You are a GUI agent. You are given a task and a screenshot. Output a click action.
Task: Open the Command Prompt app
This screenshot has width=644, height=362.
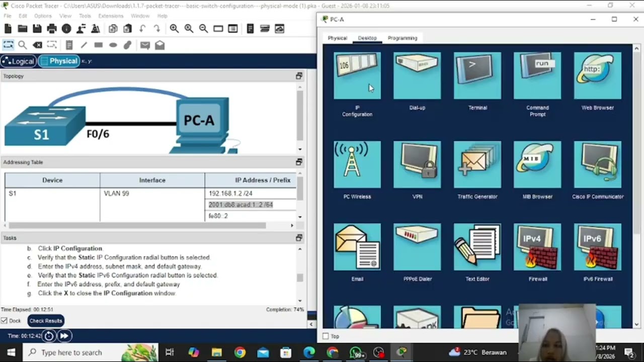point(537,75)
